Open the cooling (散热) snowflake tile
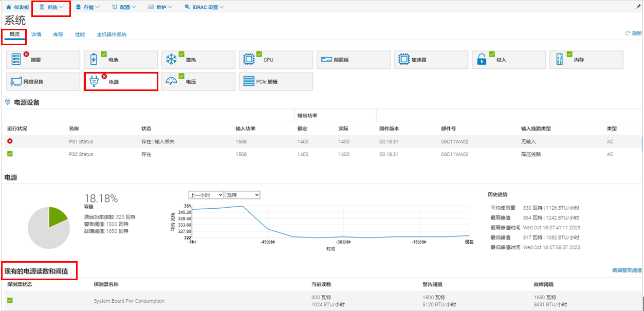The height and width of the screenshot is (311, 644). (x=171, y=60)
